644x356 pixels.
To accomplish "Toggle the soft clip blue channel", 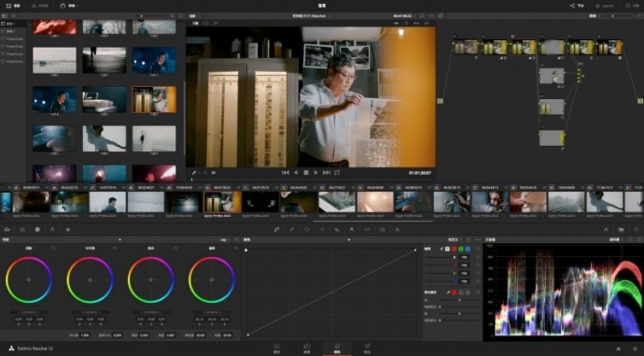I will tap(468, 292).
